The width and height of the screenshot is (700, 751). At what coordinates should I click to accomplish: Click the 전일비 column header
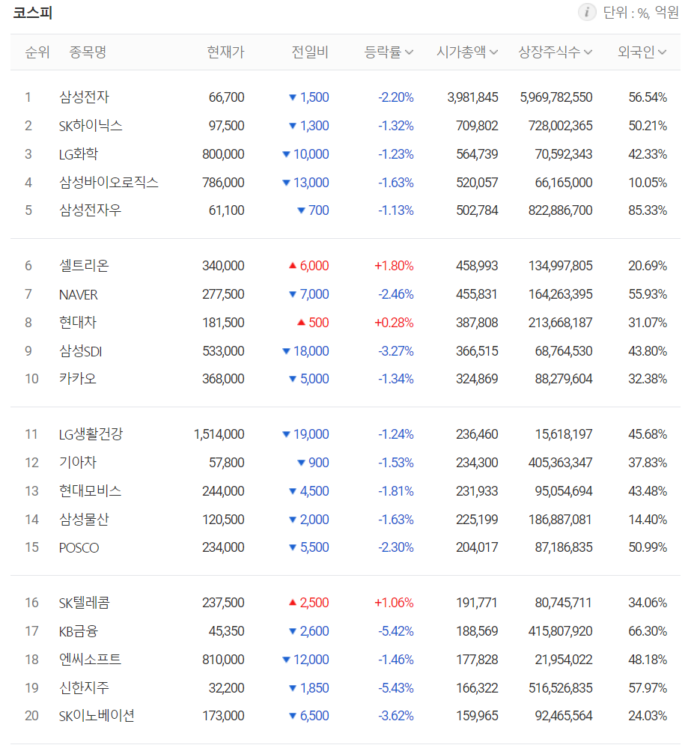310,52
